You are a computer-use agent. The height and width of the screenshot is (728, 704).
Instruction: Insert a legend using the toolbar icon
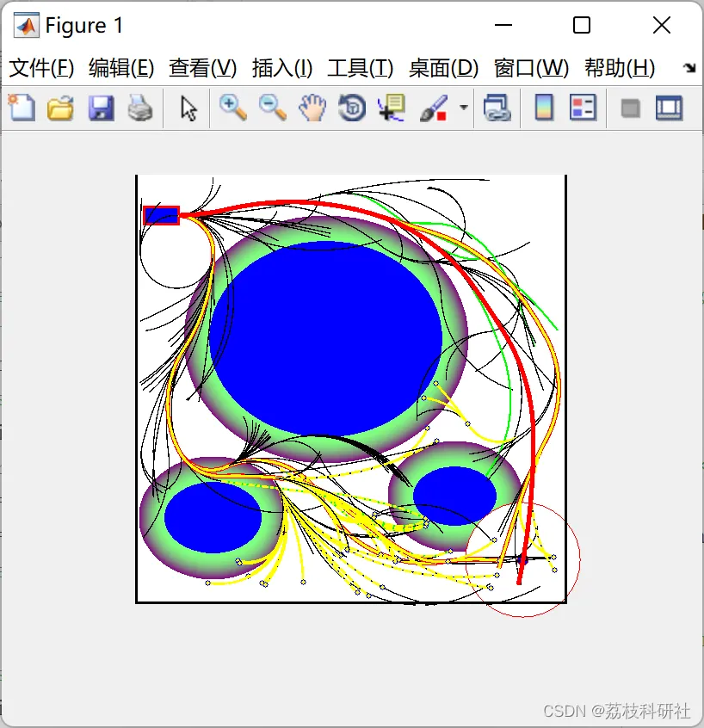pos(584,108)
